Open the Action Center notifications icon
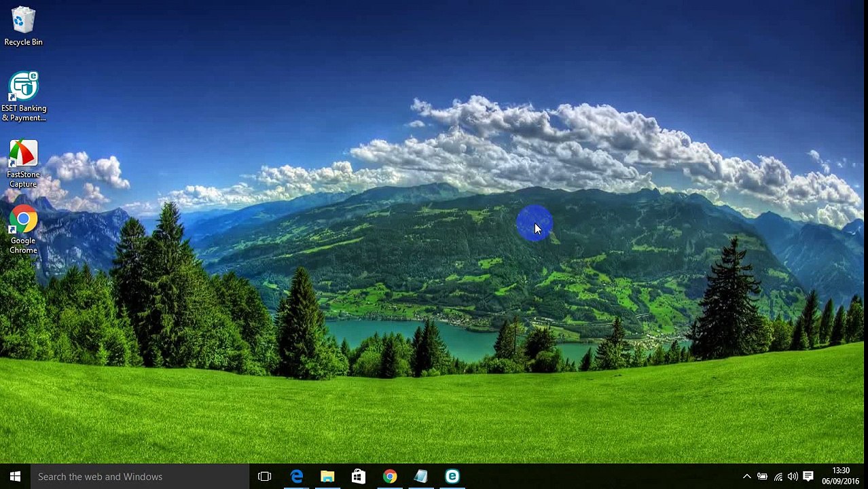The image size is (868, 489). coord(808,477)
